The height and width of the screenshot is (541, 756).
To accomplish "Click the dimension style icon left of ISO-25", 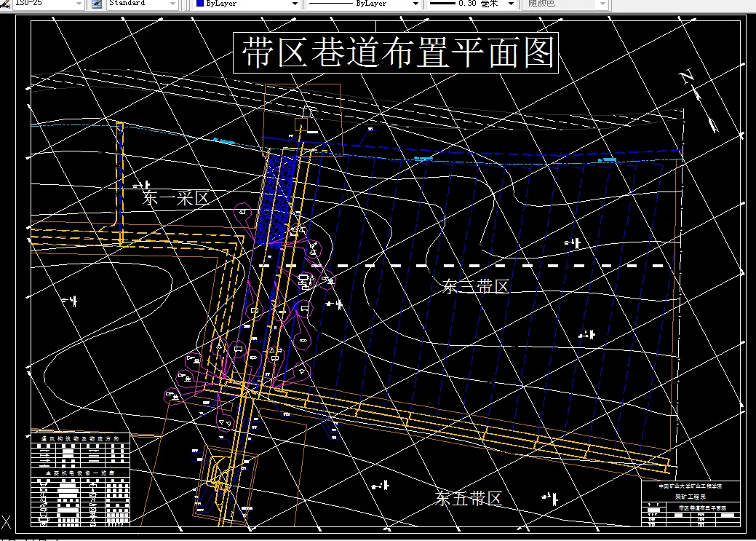I will coord(5,4).
